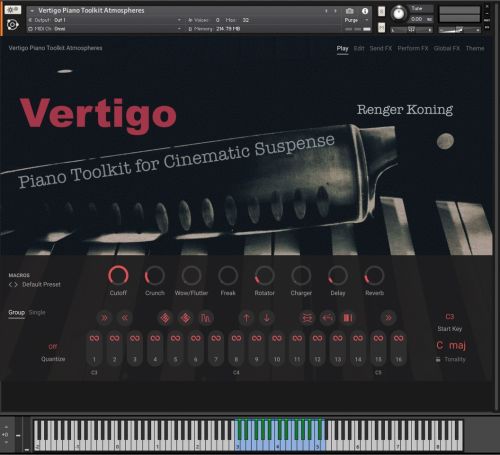
Task: Click the snapshot camera icon
Action: pos(349,11)
